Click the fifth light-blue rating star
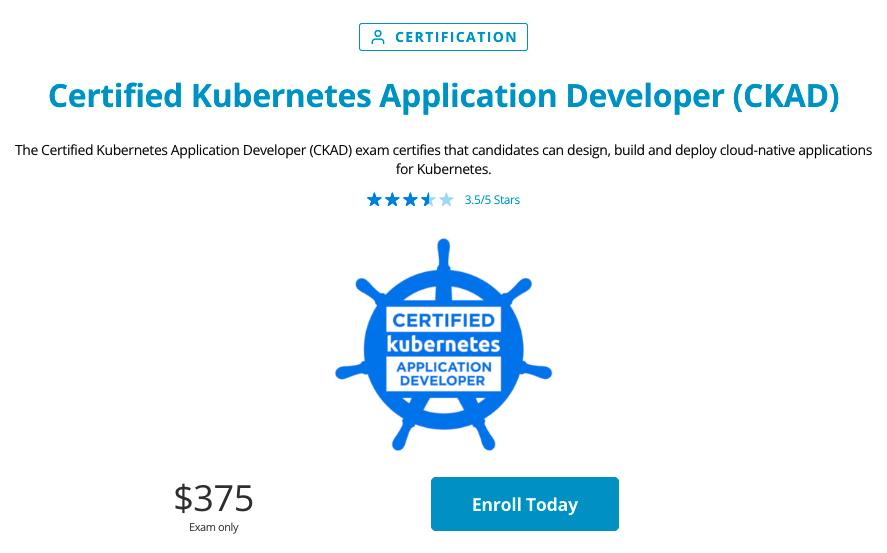 (x=446, y=200)
